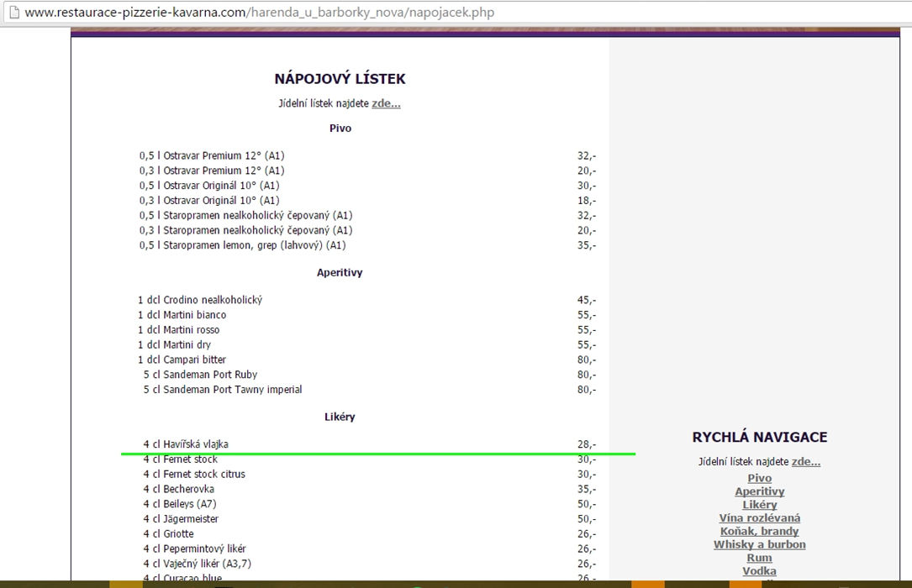The image size is (912, 588).
Task: Select the Aperitivy section heading
Action: point(340,272)
